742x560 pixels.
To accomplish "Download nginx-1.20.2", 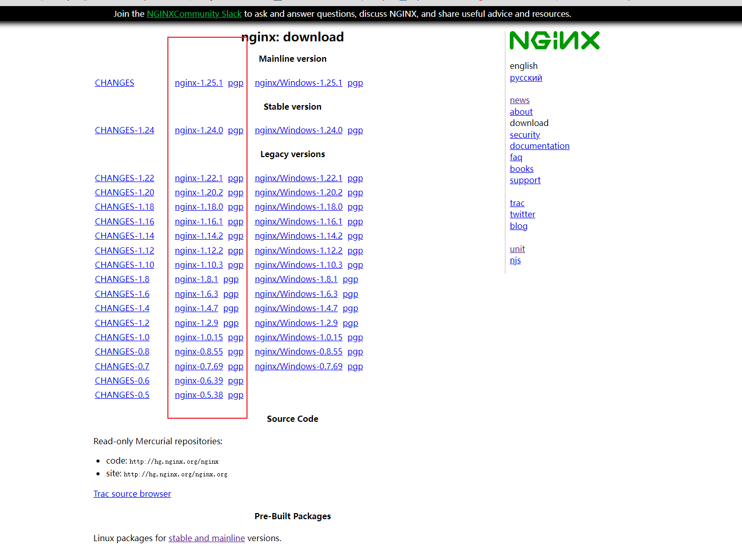I will (199, 192).
